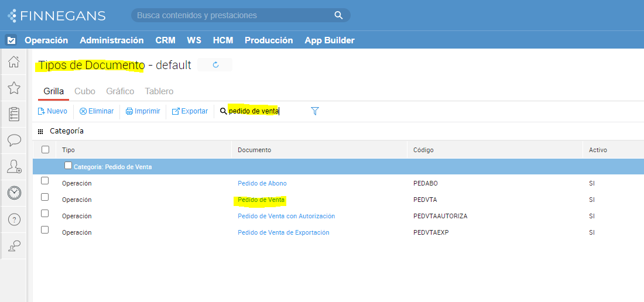Click the global search field
The image size is (644, 302).
pos(234,15)
